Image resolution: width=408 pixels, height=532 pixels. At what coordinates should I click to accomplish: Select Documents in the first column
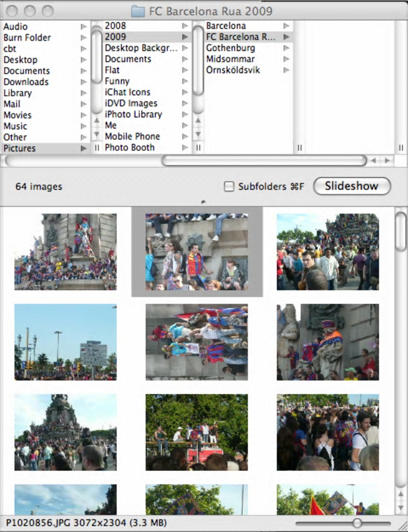(27, 71)
